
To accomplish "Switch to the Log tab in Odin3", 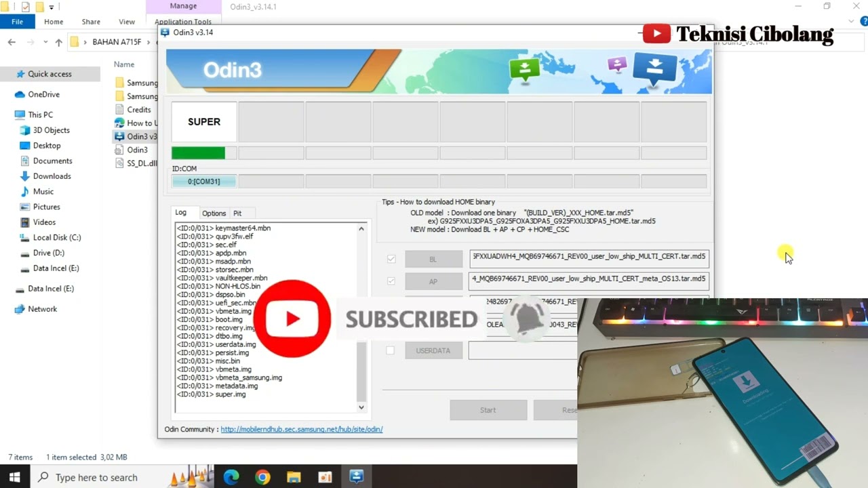I will click(181, 213).
